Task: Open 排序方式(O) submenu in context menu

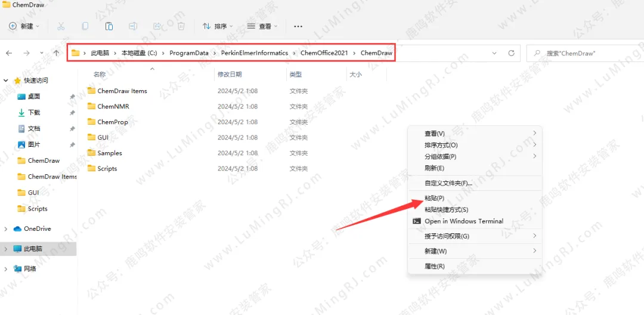Action: coord(475,145)
